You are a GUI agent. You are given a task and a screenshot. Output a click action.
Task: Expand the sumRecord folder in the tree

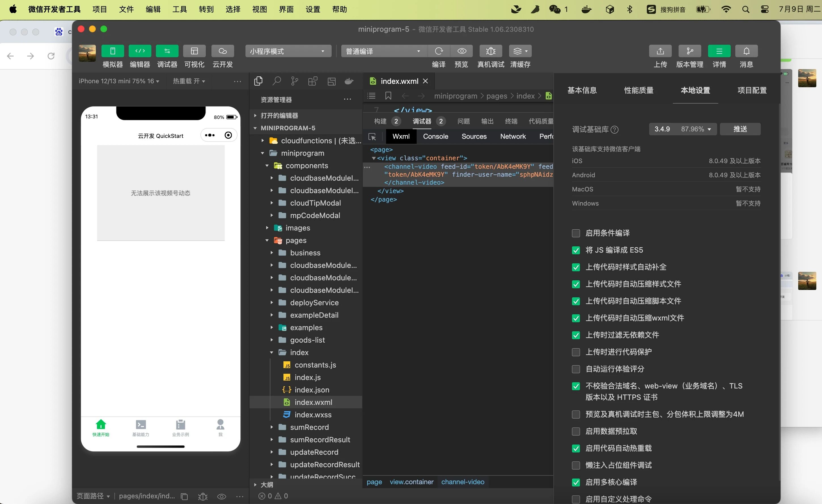click(x=309, y=427)
